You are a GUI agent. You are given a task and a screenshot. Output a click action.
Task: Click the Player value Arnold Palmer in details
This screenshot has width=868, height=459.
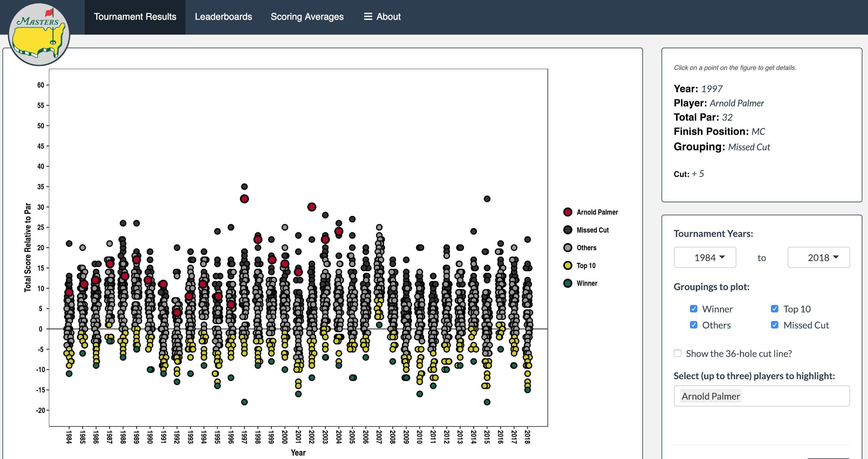737,103
